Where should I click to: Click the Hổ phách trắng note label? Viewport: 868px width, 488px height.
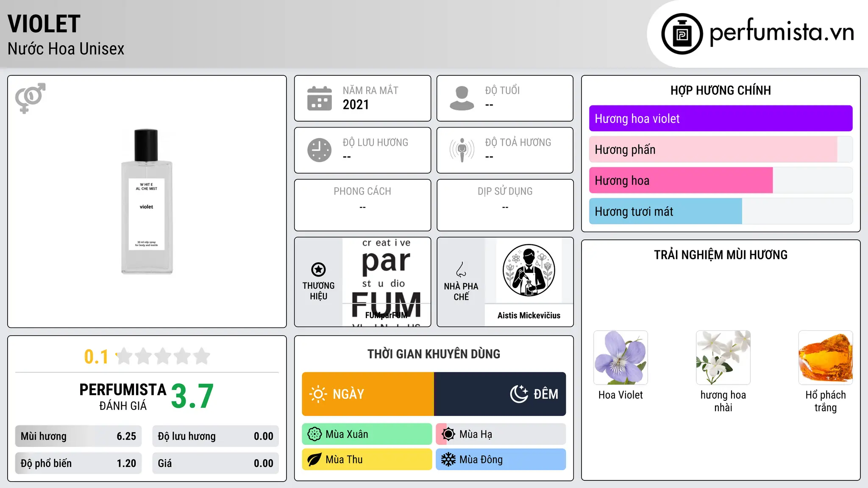point(826,401)
